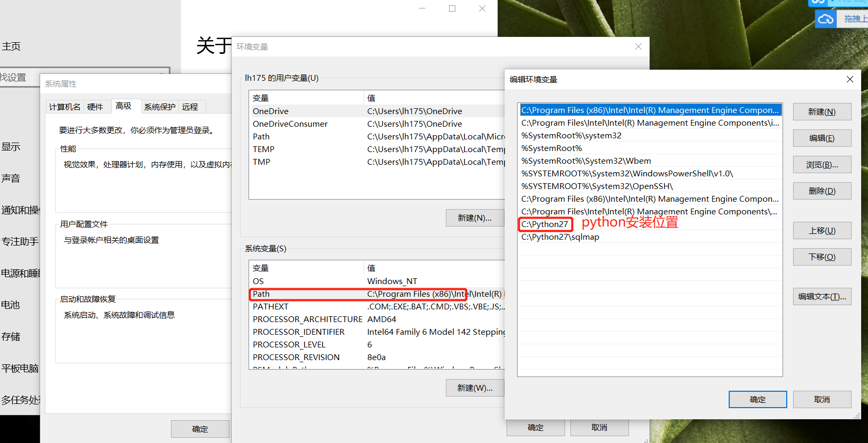
Task: Click the 编辑(E) button
Action: 822,138
